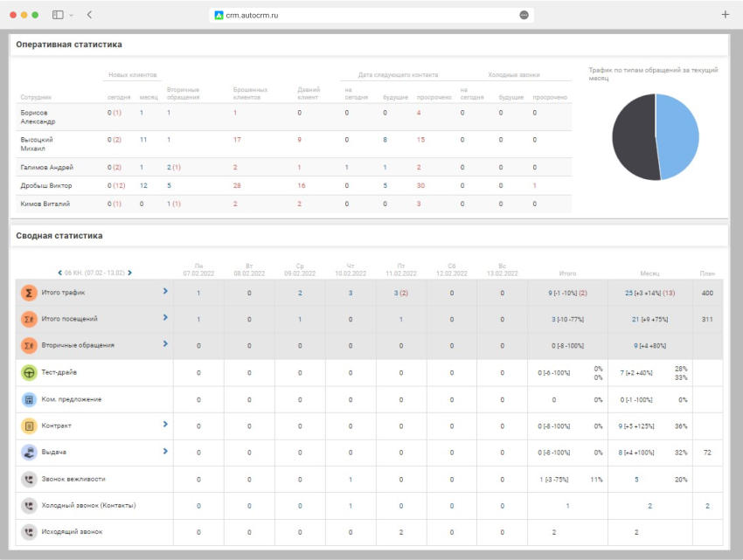Open a new browser tab with plus
The image size is (743, 560).
click(x=725, y=15)
